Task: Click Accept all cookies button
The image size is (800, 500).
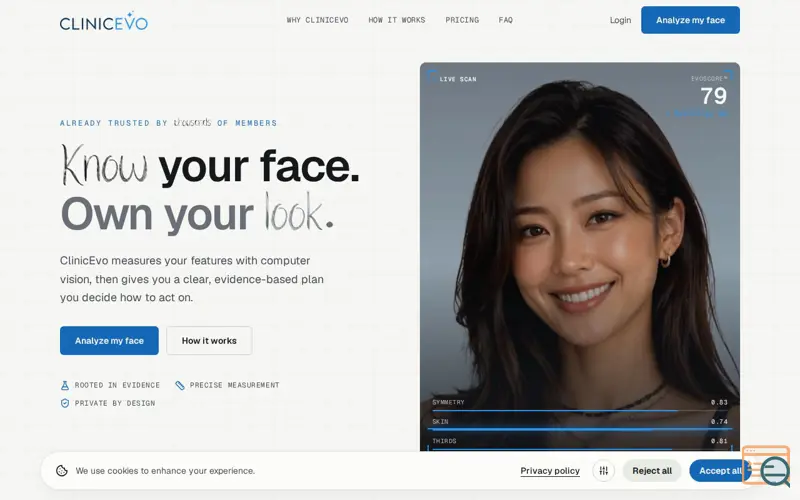Action: tap(720, 470)
